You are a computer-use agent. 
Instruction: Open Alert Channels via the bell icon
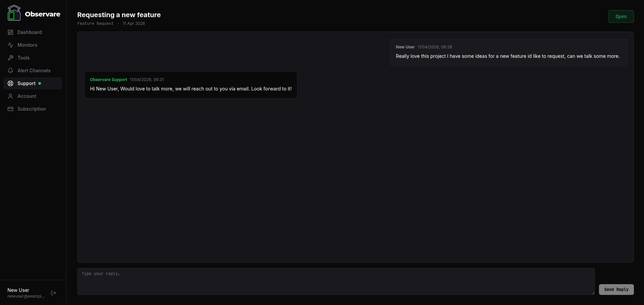point(10,70)
